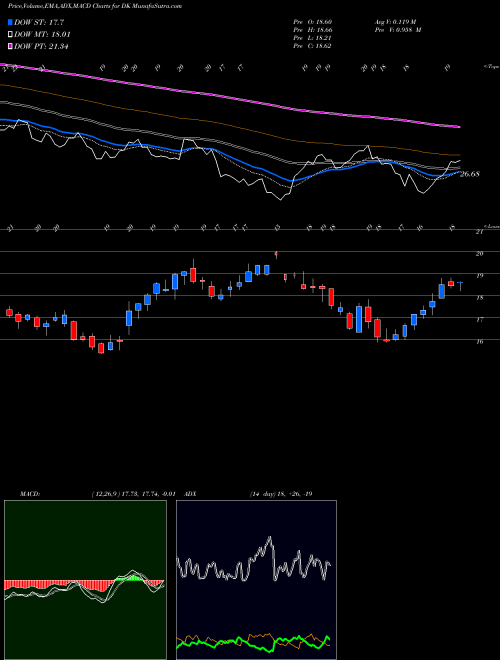Select the 'DOW PT: 21.34' legend text
This screenshot has width=500, height=660.
point(41,46)
